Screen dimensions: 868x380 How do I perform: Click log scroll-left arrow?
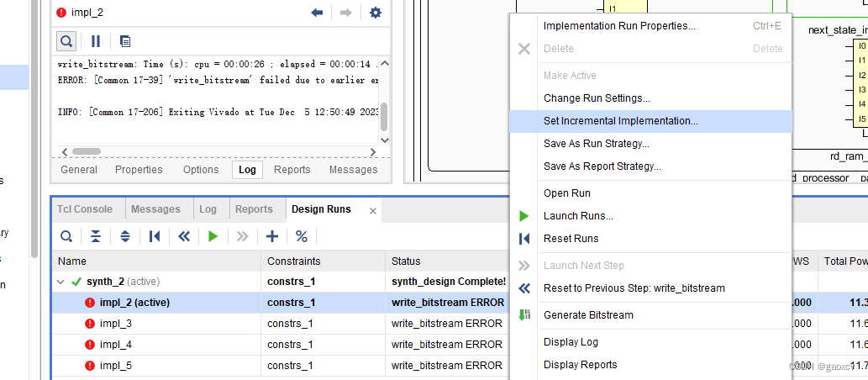64,151
